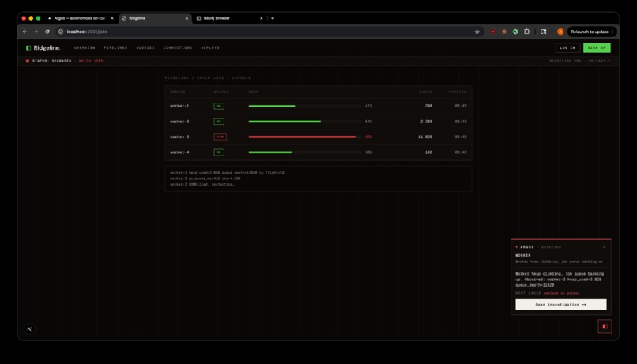
Task: Click worker-2 heap progress bar
Action: [305, 122]
